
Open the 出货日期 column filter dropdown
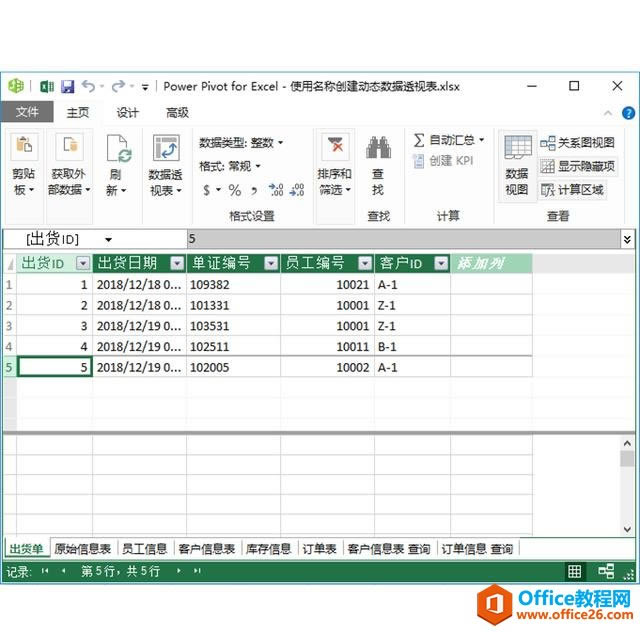tap(177, 263)
